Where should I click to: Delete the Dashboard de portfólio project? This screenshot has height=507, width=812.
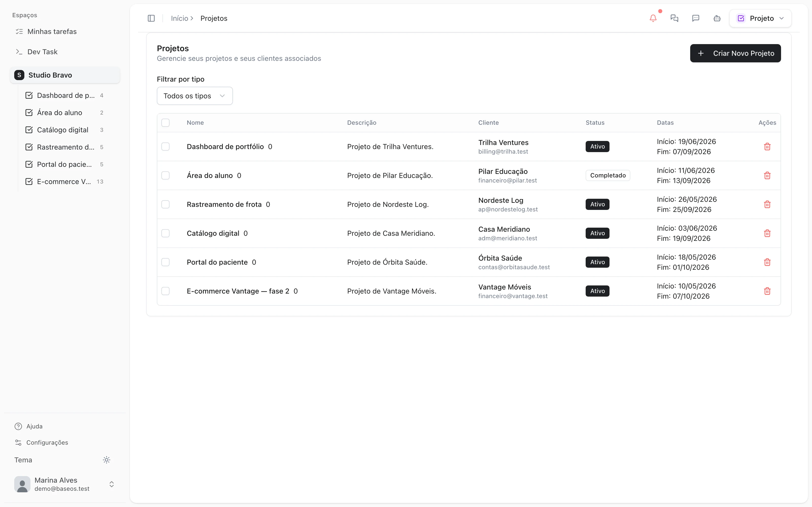click(x=767, y=147)
